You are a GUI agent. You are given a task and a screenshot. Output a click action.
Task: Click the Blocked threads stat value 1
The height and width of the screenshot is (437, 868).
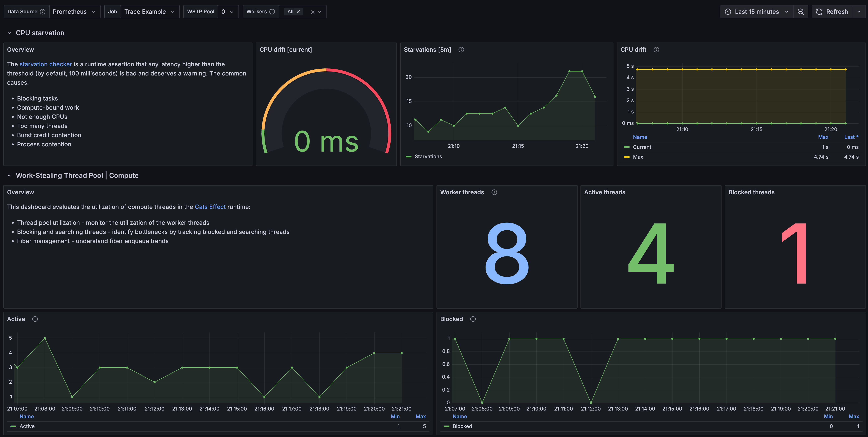pyautogui.click(x=795, y=254)
